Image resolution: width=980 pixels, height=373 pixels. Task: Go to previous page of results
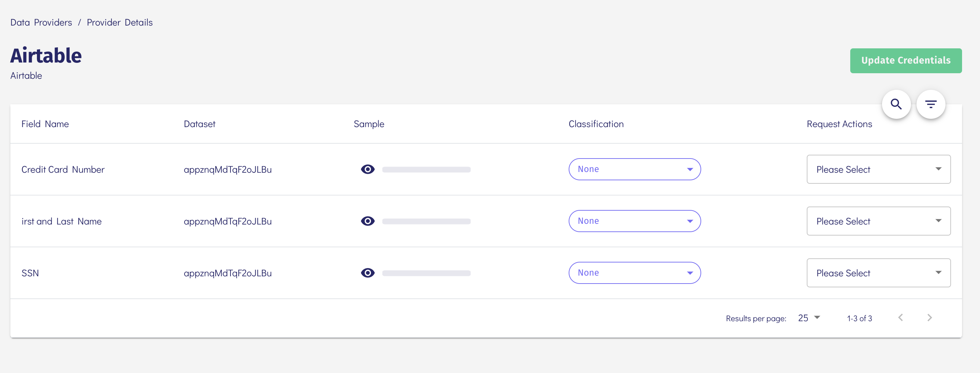click(x=900, y=318)
